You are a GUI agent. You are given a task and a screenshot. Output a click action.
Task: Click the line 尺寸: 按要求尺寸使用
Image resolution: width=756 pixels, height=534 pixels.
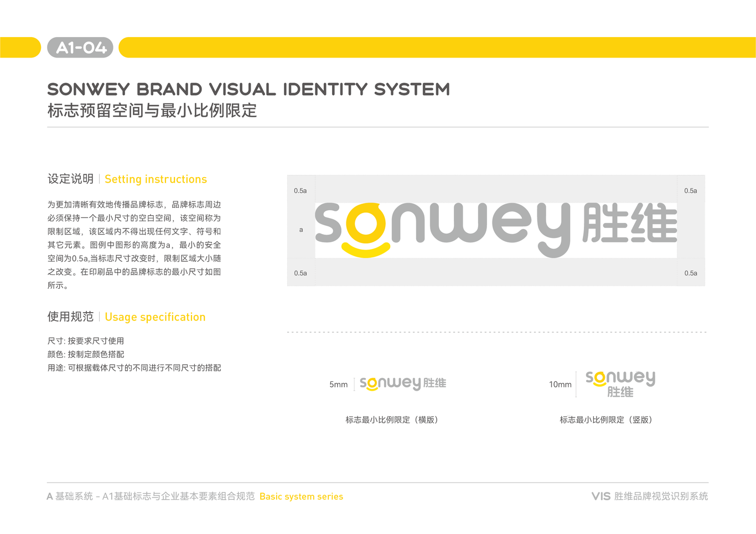(86, 341)
